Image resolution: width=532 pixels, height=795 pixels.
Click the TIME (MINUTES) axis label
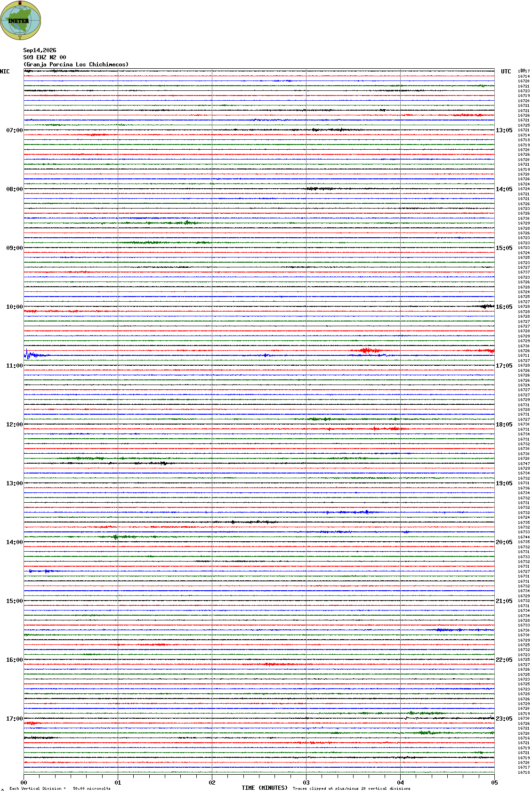click(x=265, y=788)
